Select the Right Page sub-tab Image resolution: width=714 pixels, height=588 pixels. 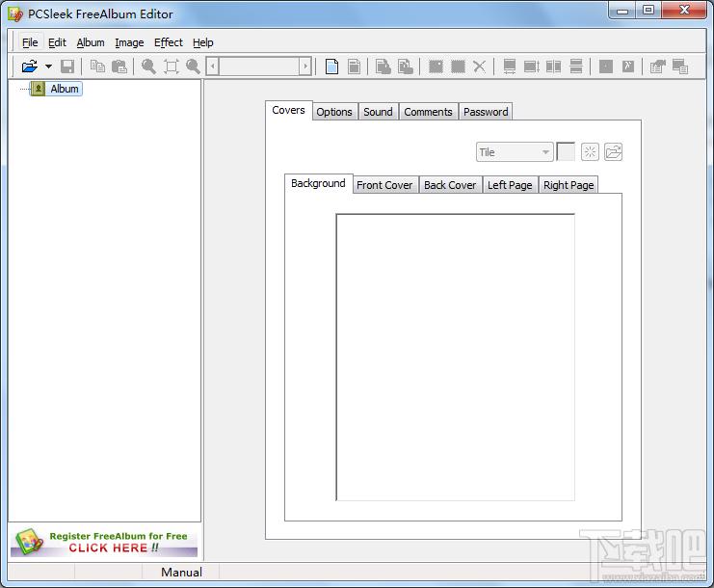click(x=569, y=185)
